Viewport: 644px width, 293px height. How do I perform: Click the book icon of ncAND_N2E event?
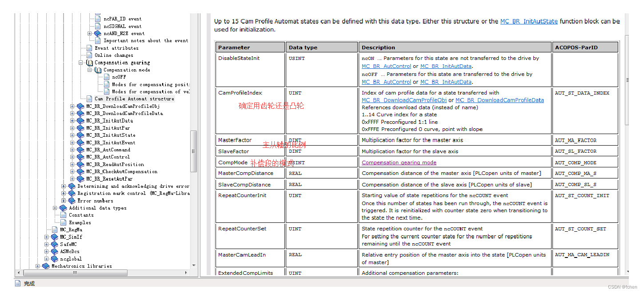(x=98, y=33)
